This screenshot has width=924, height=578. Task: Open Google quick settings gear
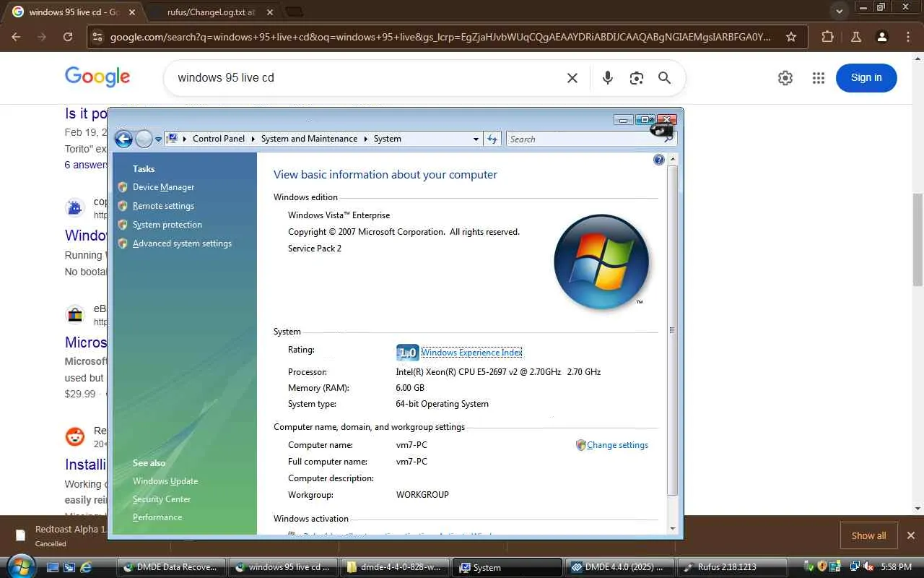point(785,78)
